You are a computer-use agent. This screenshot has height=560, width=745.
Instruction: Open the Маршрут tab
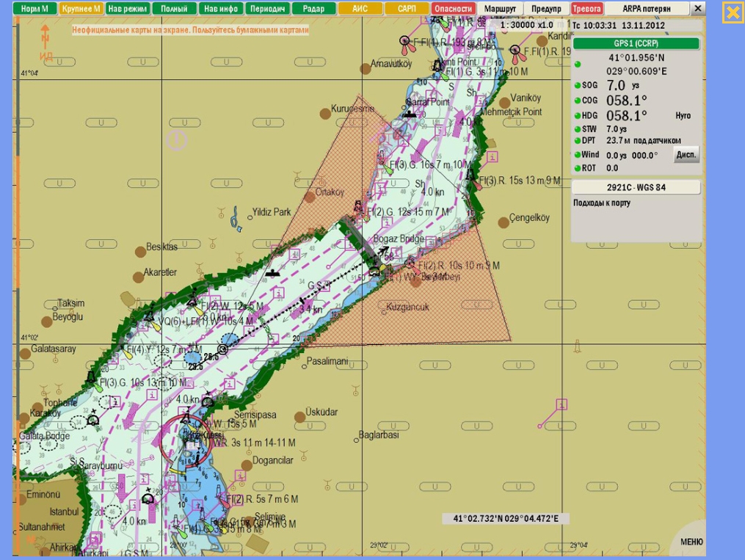(x=501, y=9)
